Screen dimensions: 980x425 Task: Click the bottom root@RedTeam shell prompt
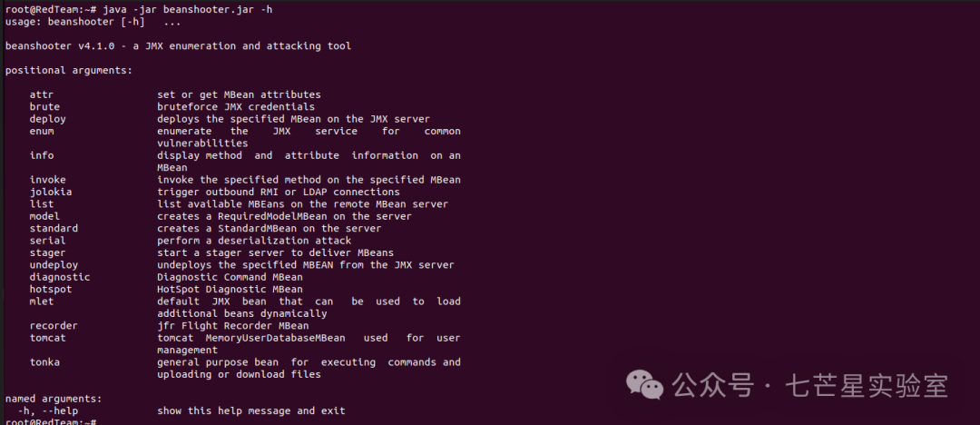click(x=50, y=422)
